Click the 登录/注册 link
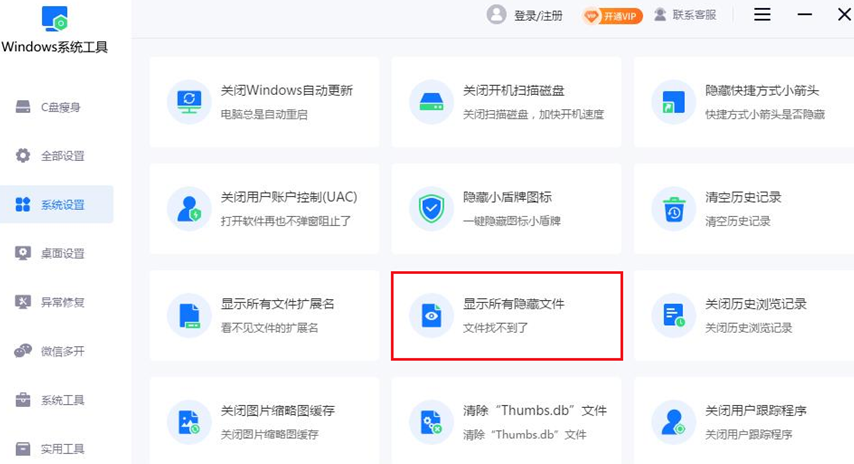Image resolution: width=854 pixels, height=464 pixels. [x=538, y=15]
